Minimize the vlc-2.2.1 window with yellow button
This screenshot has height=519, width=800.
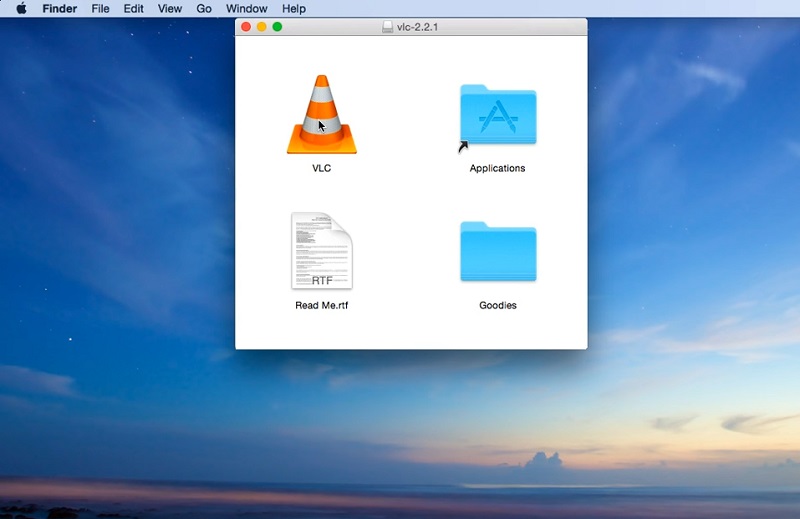[262, 27]
